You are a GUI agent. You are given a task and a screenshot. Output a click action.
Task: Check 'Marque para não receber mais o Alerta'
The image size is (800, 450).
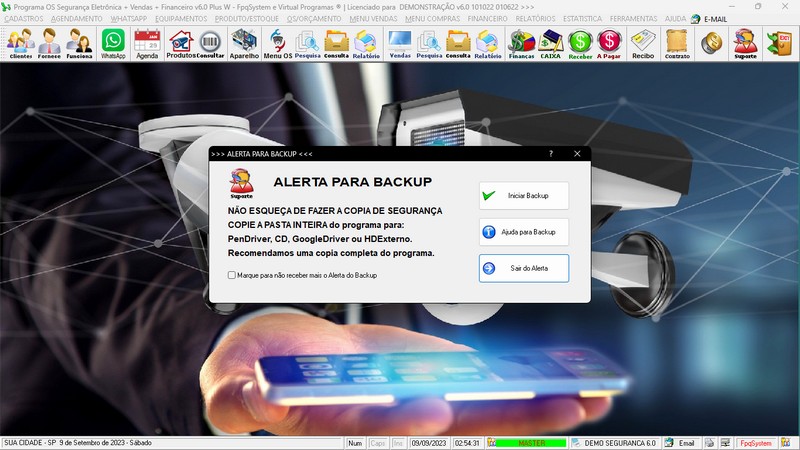coord(232,275)
